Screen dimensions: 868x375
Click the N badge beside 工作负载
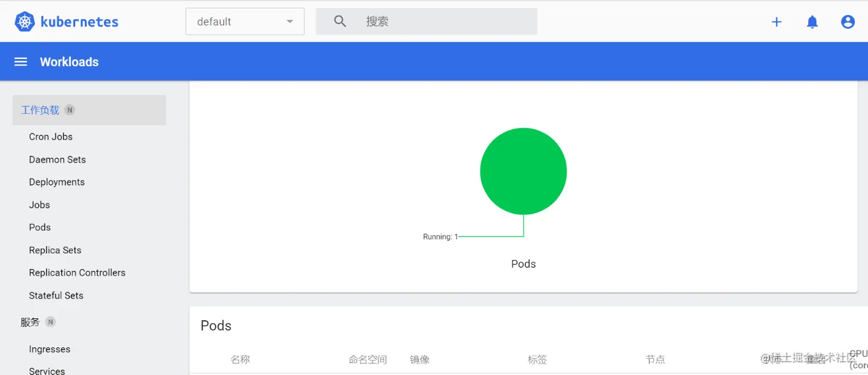70,110
